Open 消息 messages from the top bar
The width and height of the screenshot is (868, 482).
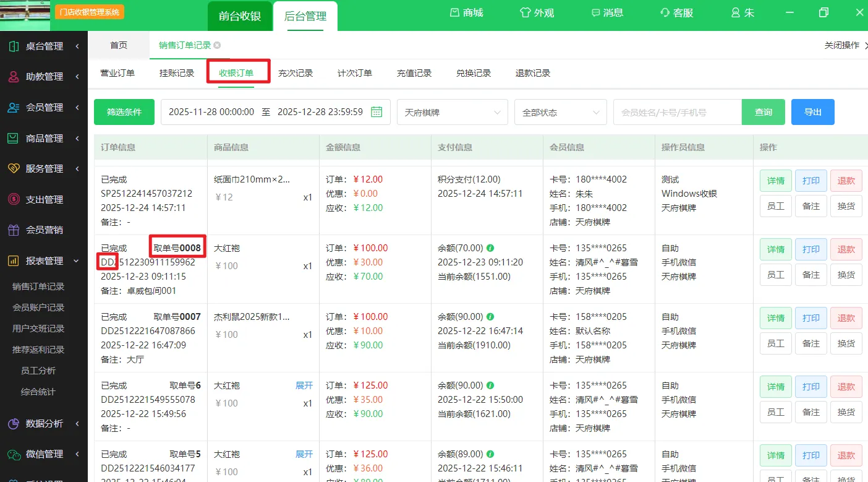coord(596,13)
